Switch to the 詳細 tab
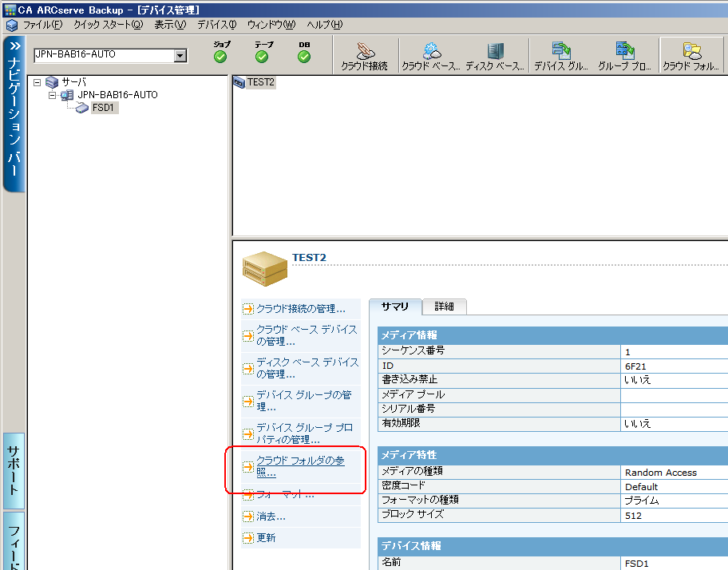Screen dimensions: 728x570 pos(445,307)
